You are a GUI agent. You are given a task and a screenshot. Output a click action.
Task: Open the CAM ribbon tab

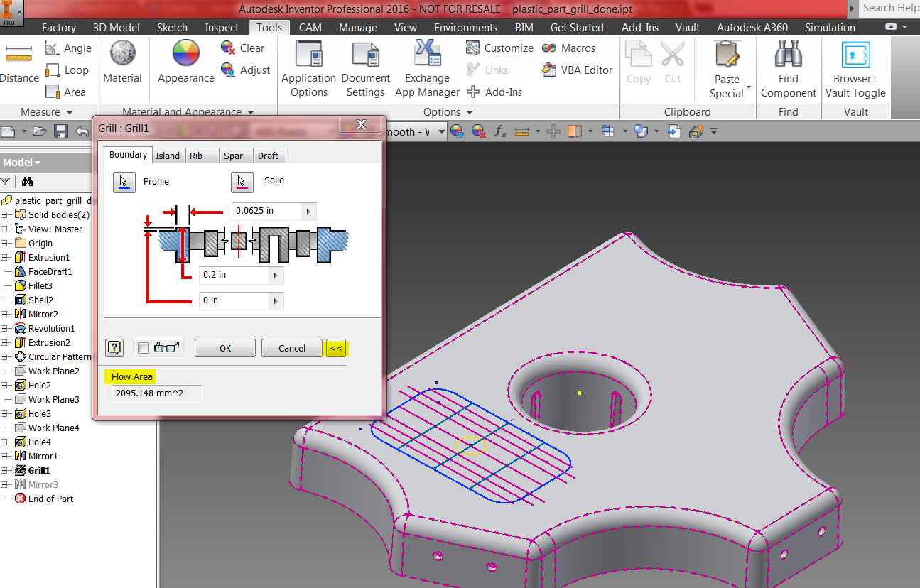coord(310,28)
